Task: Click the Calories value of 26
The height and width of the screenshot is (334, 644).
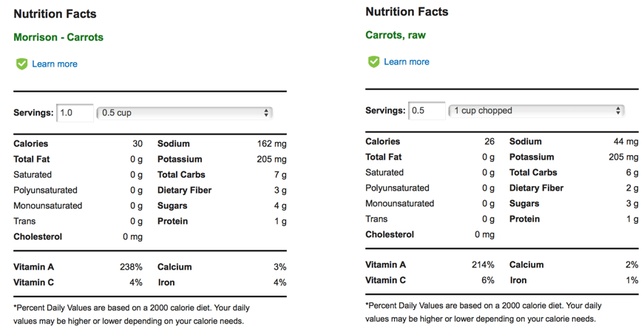Action: click(489, 141)
